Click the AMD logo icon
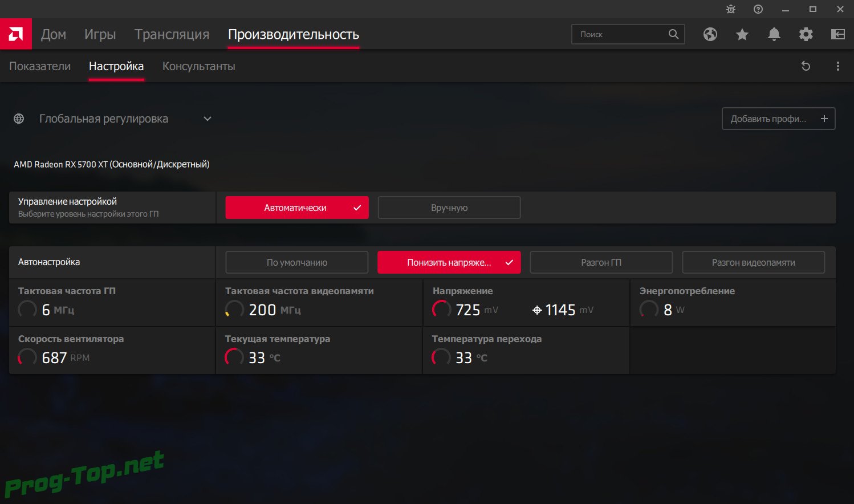The height and width of the screenshot is (504, 854). [x=16, y=34]
